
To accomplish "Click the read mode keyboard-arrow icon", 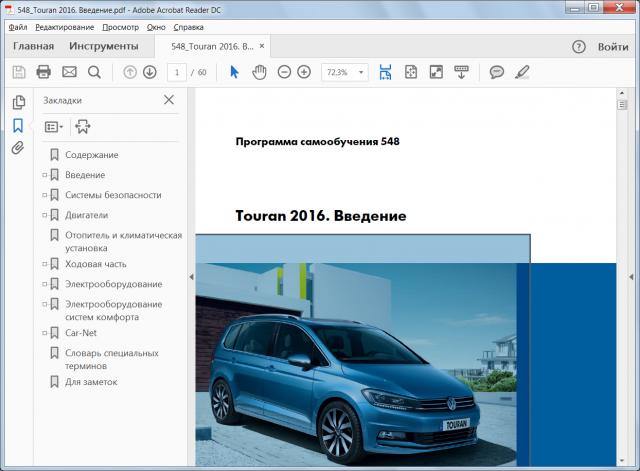I will [461, 72].
